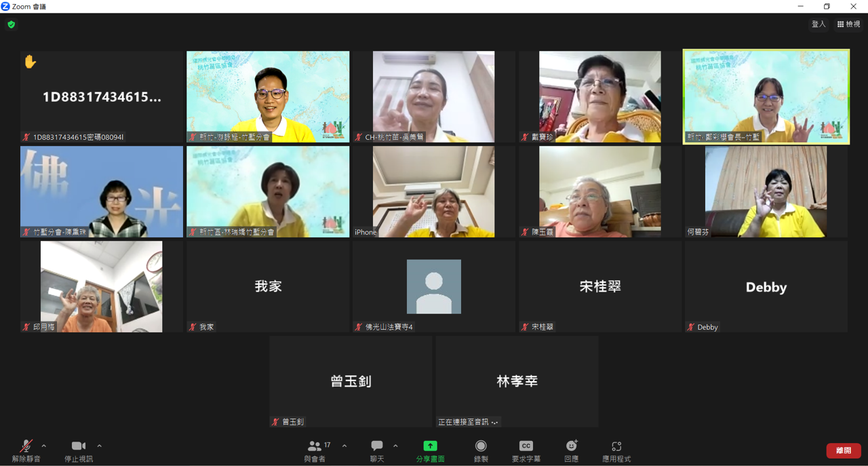This screenshot has height=466, width=868.
Task: Stop the video camera
Action: click(79, 446)
